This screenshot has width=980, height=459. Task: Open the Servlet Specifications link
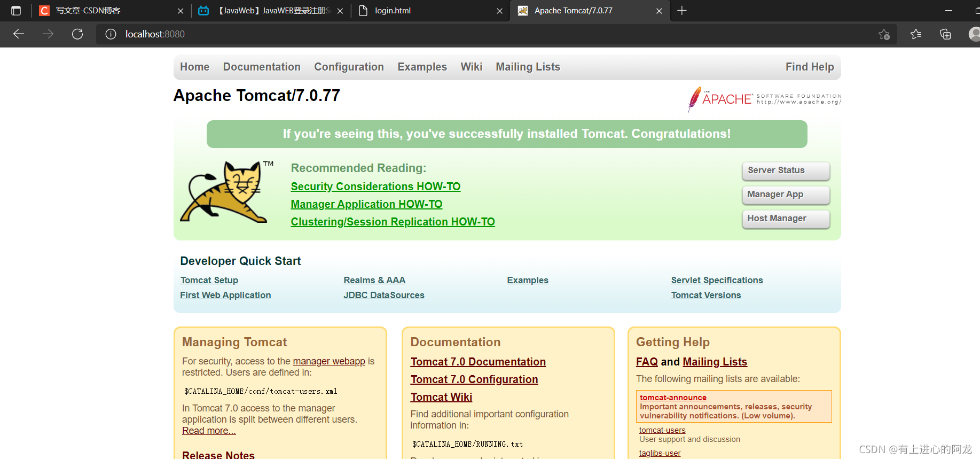[x=717, y=280]
